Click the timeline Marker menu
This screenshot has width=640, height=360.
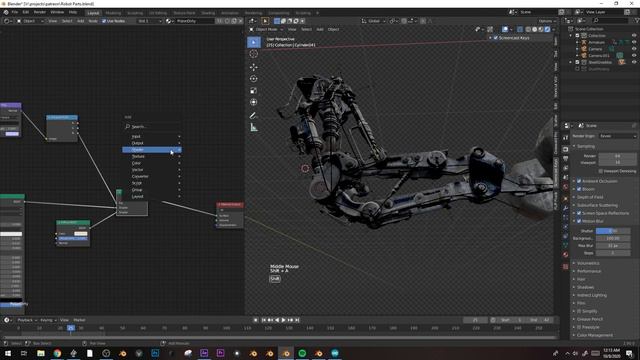pos(79,320)
